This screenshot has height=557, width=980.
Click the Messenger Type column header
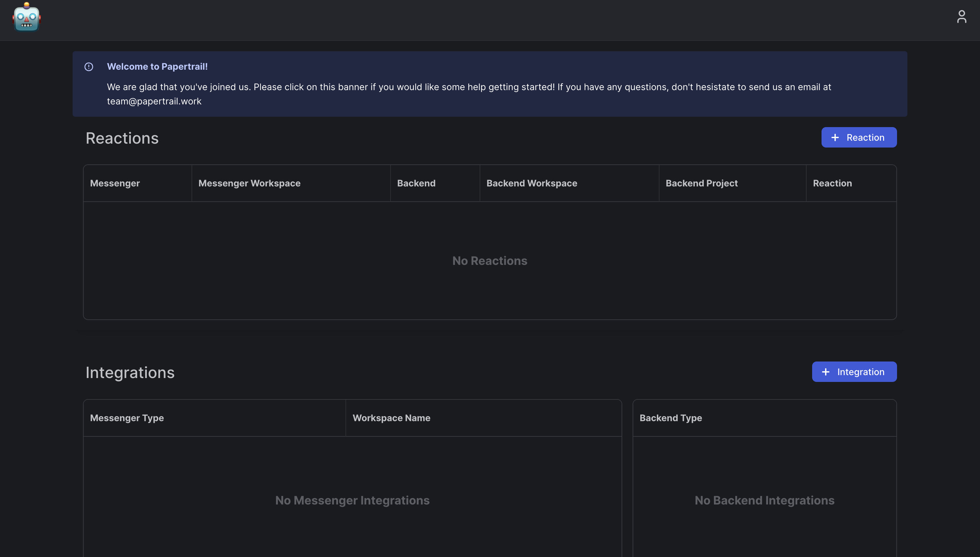coord(127,418)
